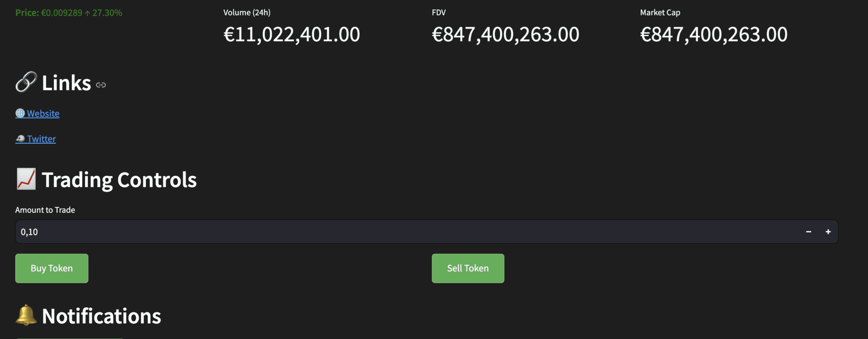Screen dimensions: 868x339
Task: Open the Website link
Action: pyautogui.click(x=43, y=113)
